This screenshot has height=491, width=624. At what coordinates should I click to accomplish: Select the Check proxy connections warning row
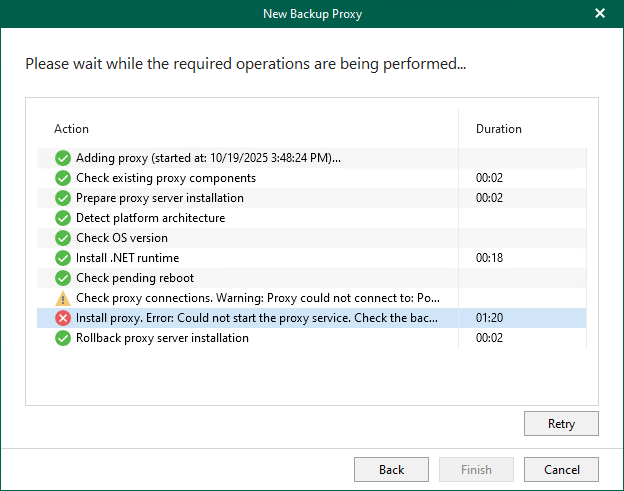pos(258,298)
